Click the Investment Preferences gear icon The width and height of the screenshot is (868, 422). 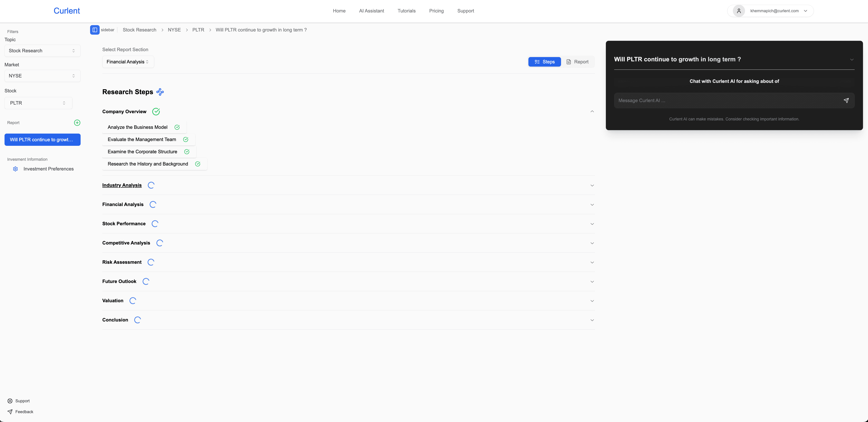click(15, 169)
